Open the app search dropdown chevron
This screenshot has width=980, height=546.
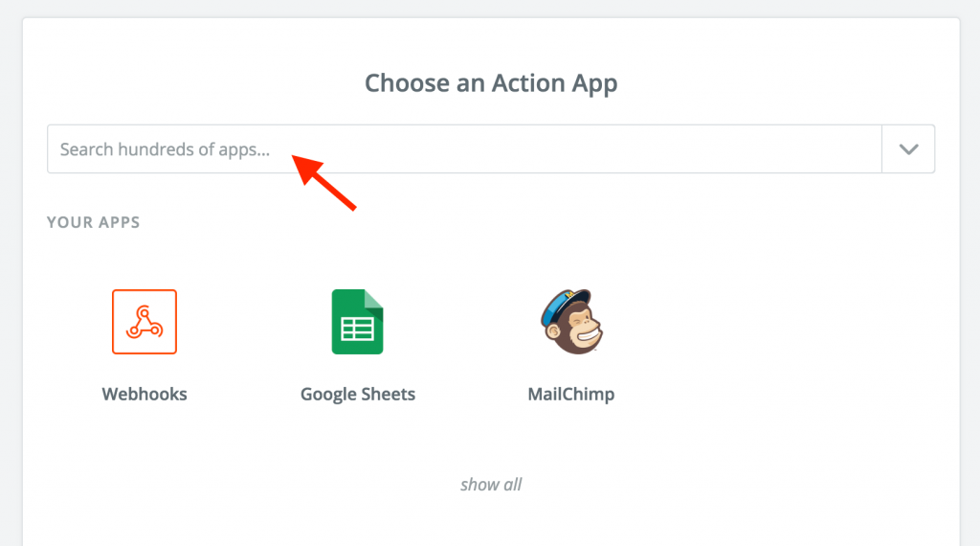coord(908,148)
